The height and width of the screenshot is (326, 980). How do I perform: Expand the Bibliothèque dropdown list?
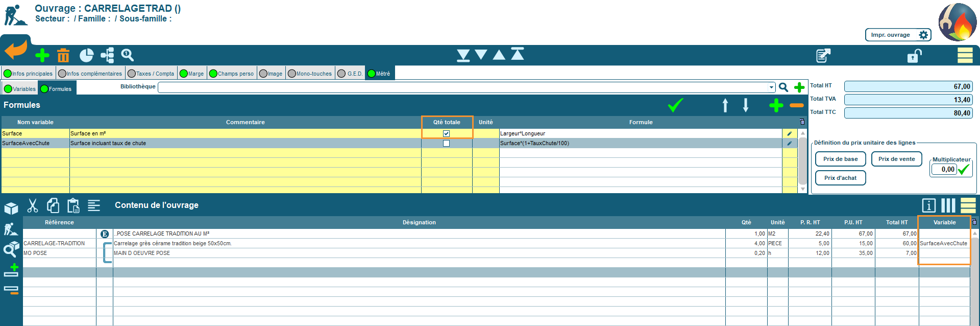(771, 87)
